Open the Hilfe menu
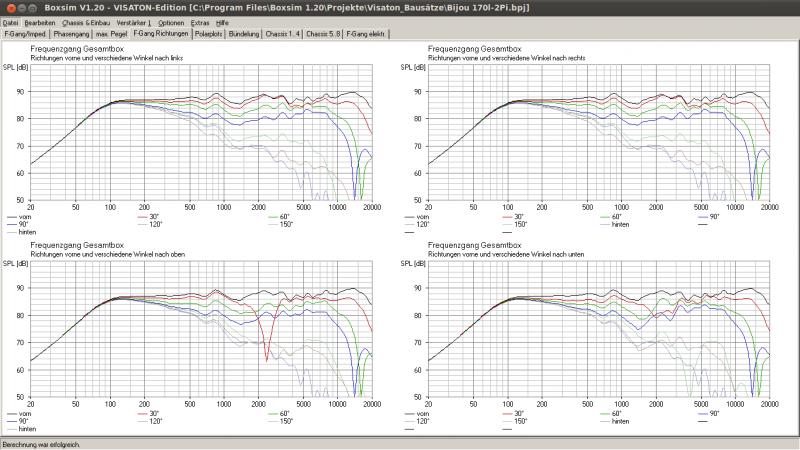The width and height of the screenshot is (800, 450). tap(223, 22)
